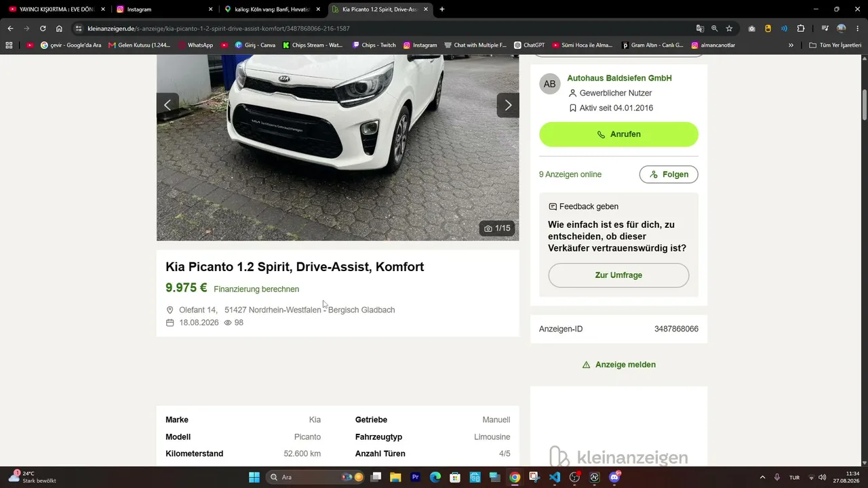
Task: Expand the hidden bookmarks overflow chevron
Action: pos(791,45)
